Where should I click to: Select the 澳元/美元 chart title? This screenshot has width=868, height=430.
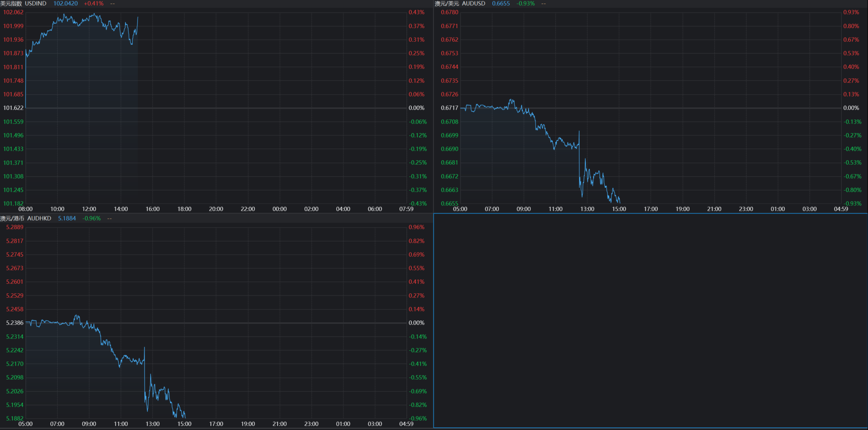click(x=447, y=4)
